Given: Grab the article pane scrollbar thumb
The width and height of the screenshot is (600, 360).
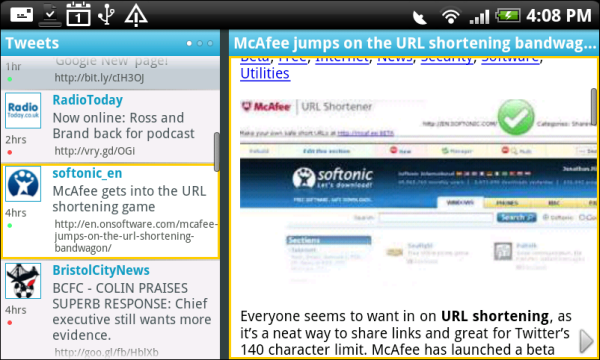Looking at the screenshot, I should coord(593,107).
